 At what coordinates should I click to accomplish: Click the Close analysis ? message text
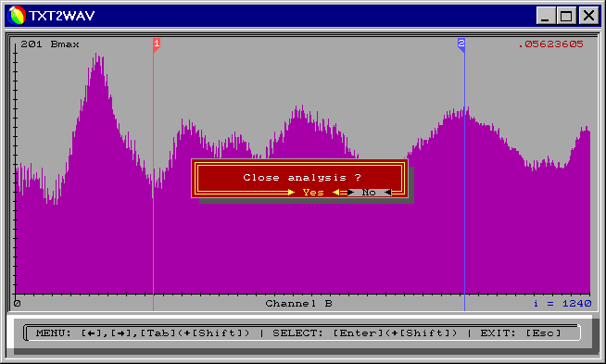pyautogui.click(x=302, y=177)
